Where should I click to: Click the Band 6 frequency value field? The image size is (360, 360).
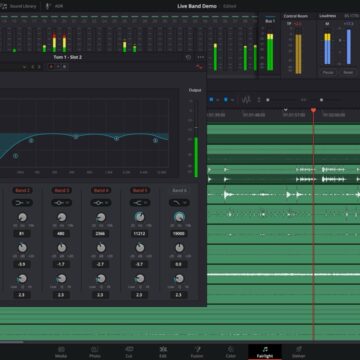pyautogui.click(x=179, y=234)
